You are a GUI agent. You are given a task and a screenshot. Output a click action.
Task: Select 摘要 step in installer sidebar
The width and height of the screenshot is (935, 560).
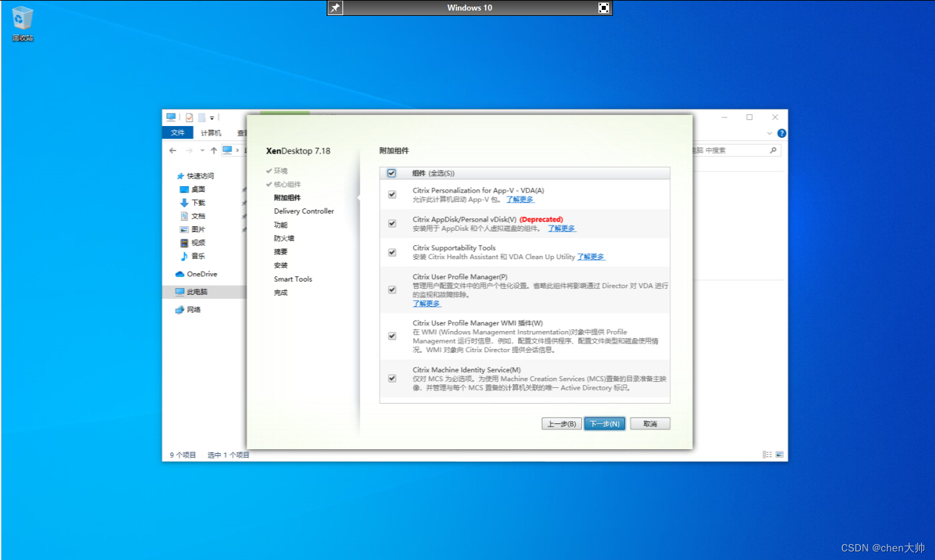(281, 252)
